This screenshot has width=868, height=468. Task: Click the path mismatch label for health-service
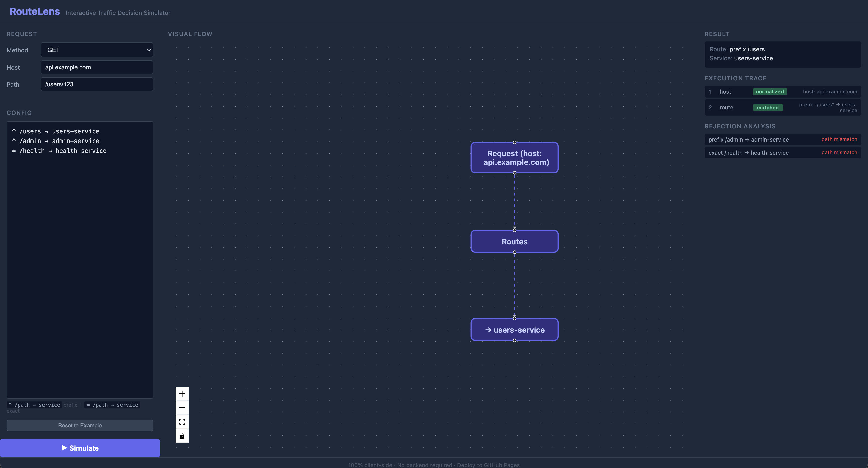point(839,153)
